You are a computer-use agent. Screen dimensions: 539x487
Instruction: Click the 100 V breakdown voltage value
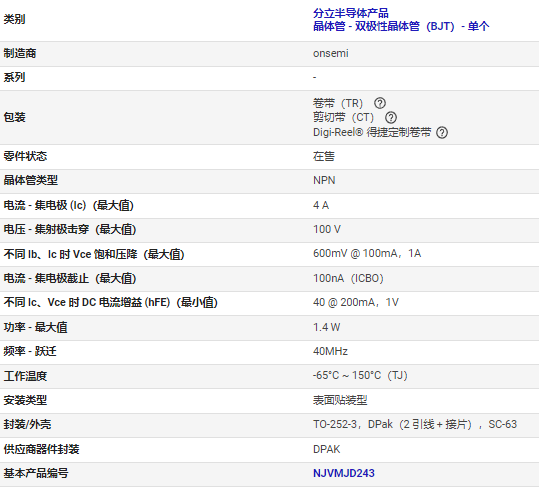(x=327, y=229)
